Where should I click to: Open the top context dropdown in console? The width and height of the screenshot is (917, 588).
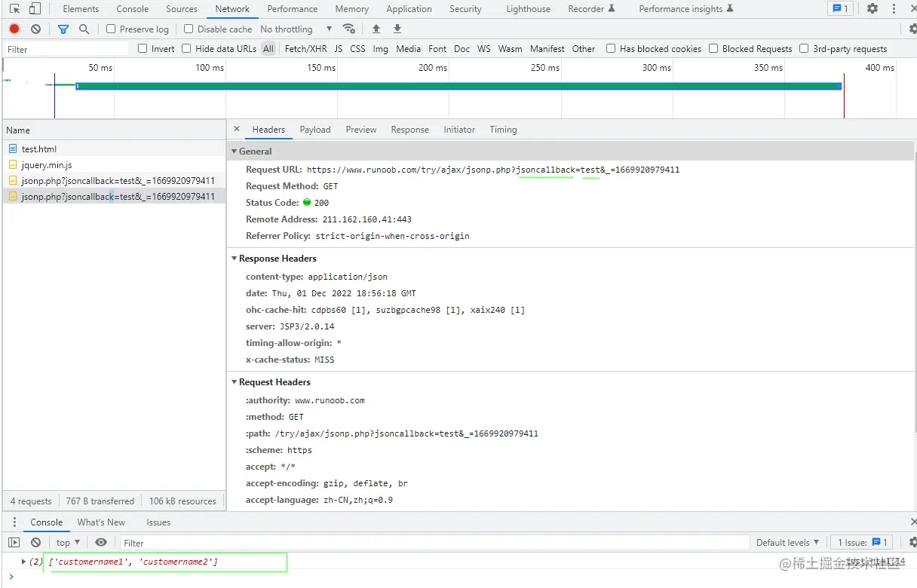[68, 542]
